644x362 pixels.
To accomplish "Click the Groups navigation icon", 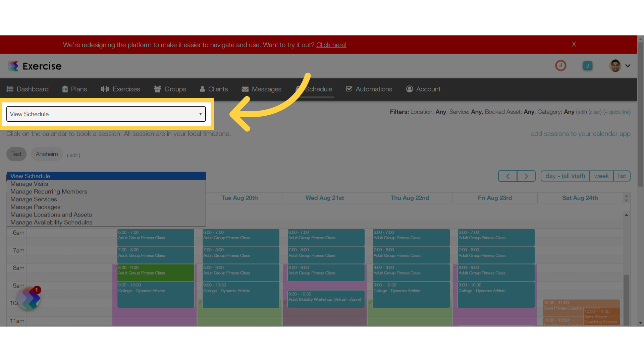I will click(157, 89).
